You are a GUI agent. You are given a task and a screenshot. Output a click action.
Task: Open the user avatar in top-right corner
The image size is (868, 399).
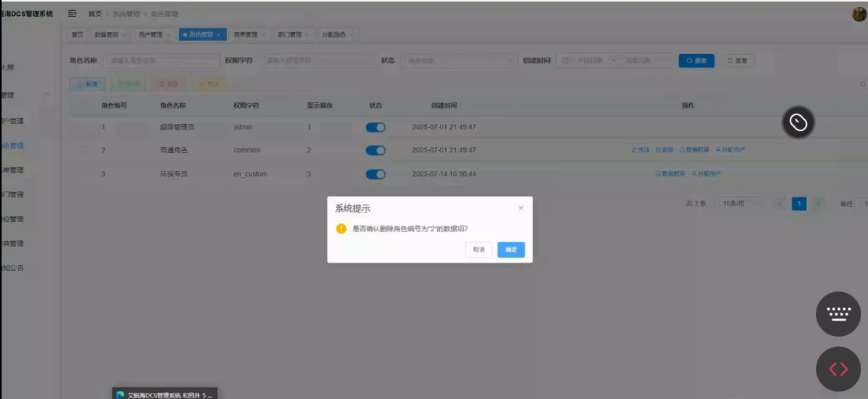coord(859,14)
